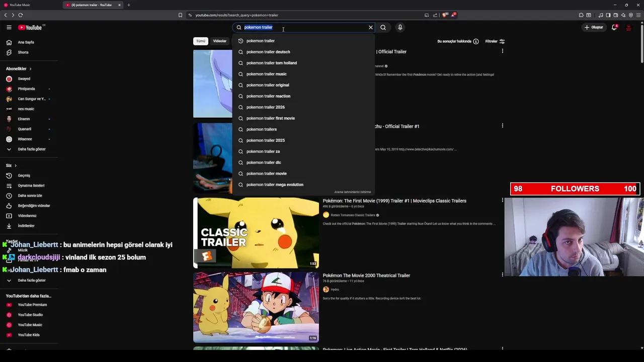Select suggestion pokemon trailer mega evolution
Screen dimensions: 644x362
303,185
